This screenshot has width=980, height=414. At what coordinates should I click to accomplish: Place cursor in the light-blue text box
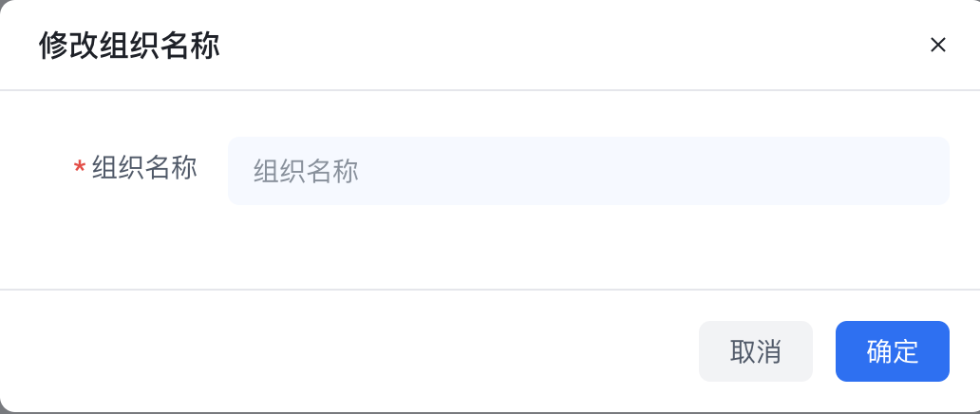589,171
